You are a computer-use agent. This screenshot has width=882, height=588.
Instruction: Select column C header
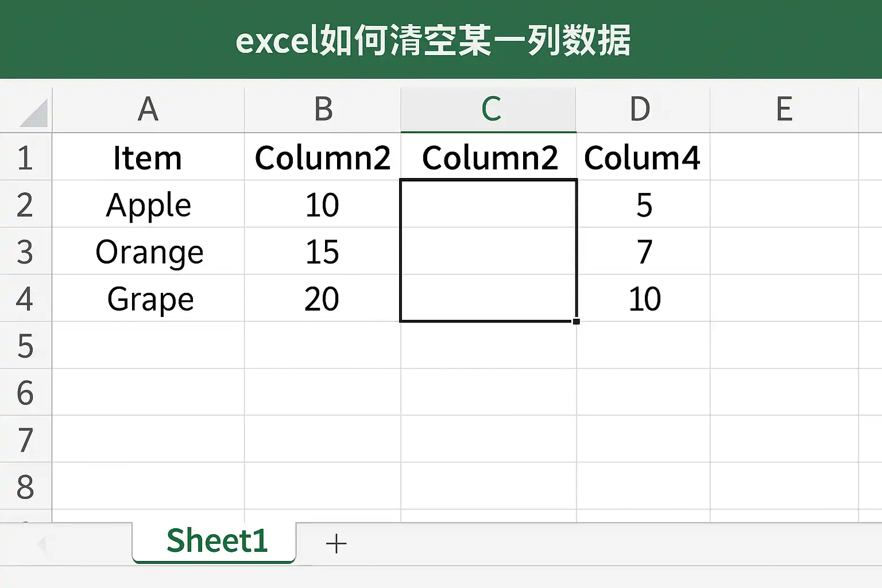click(489, 109)
